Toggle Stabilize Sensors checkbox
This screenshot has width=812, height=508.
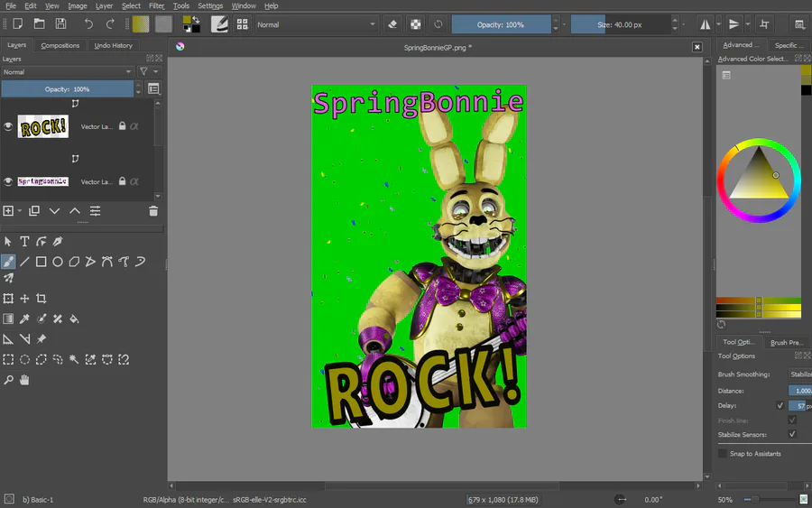tap(792, 434)
